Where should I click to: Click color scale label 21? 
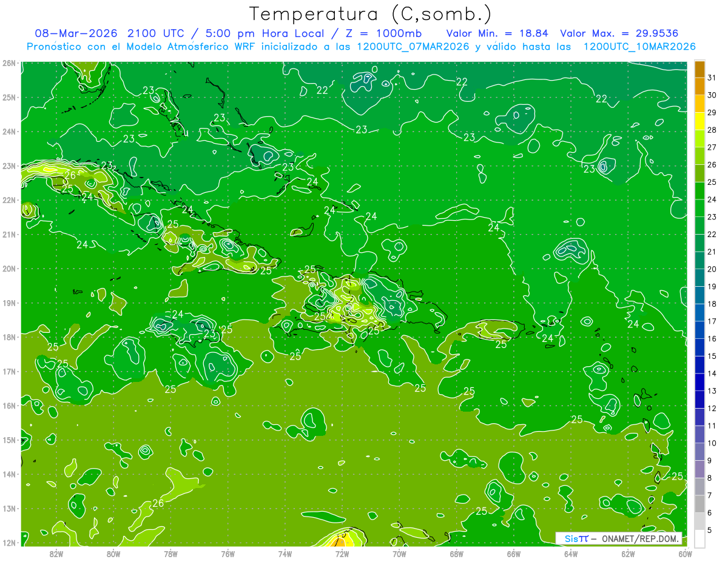coord(712,252)
